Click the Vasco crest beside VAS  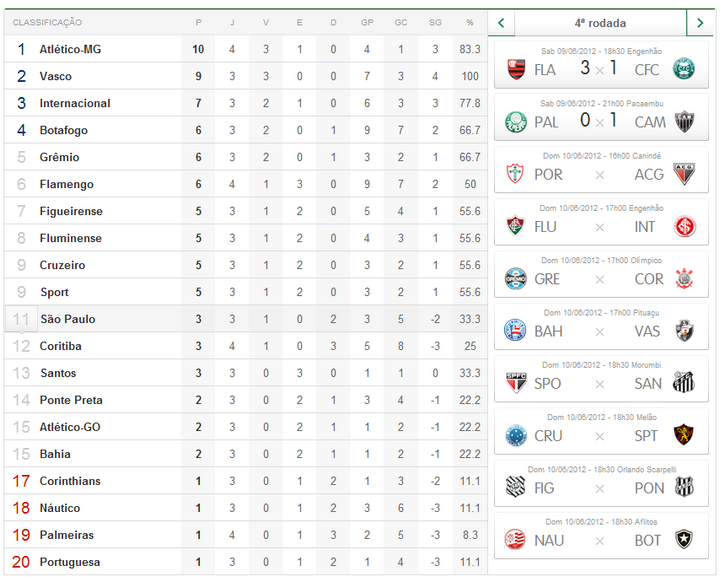click(684, 331)
